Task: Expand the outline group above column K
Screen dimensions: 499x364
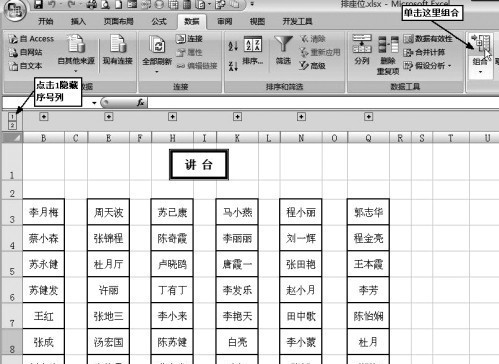Action: 237,117
